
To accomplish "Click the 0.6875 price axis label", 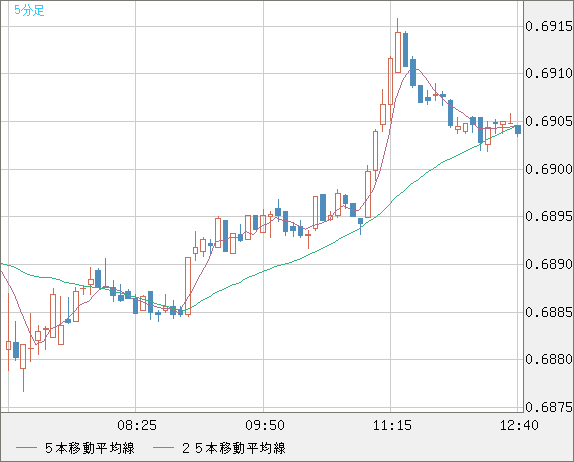I will coord(549,407).
